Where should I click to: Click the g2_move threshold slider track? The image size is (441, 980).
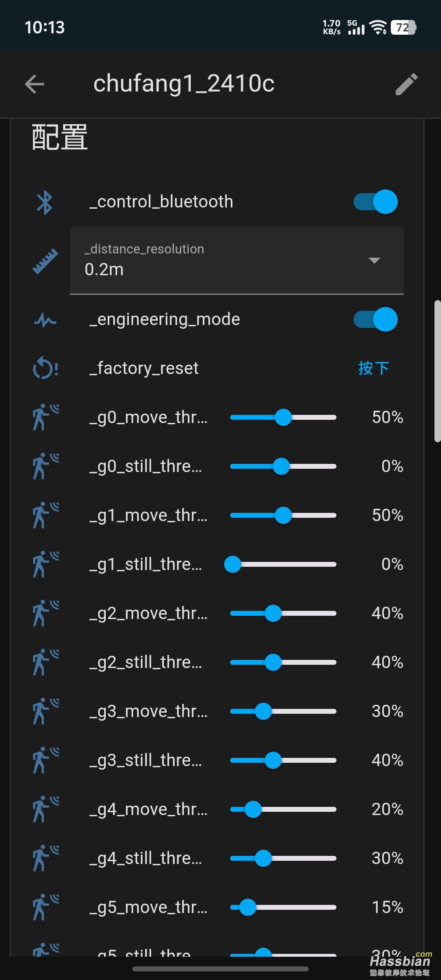pos(283,613)
